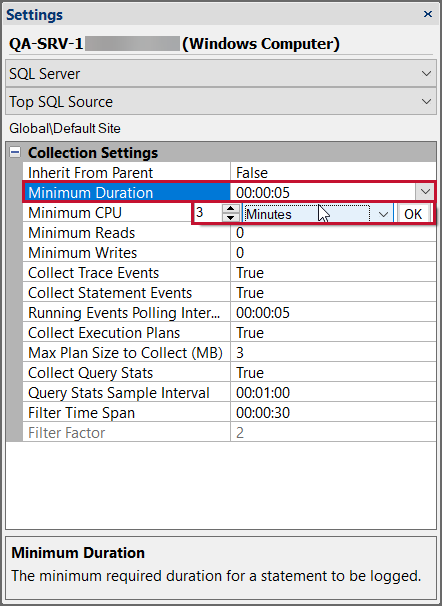The width and height of the screenshot is (442, 606).
Task: Select the Minimum Duration property label
Action: (x=127, y=192)
